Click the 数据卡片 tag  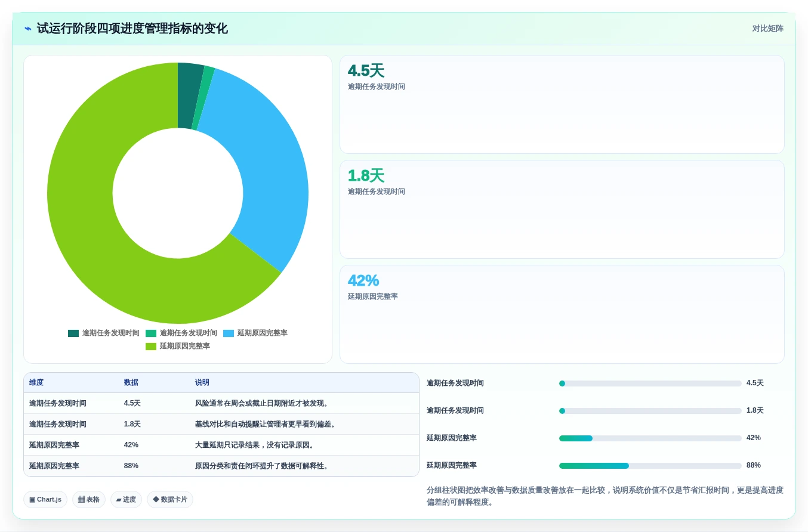tap(170, 500)
